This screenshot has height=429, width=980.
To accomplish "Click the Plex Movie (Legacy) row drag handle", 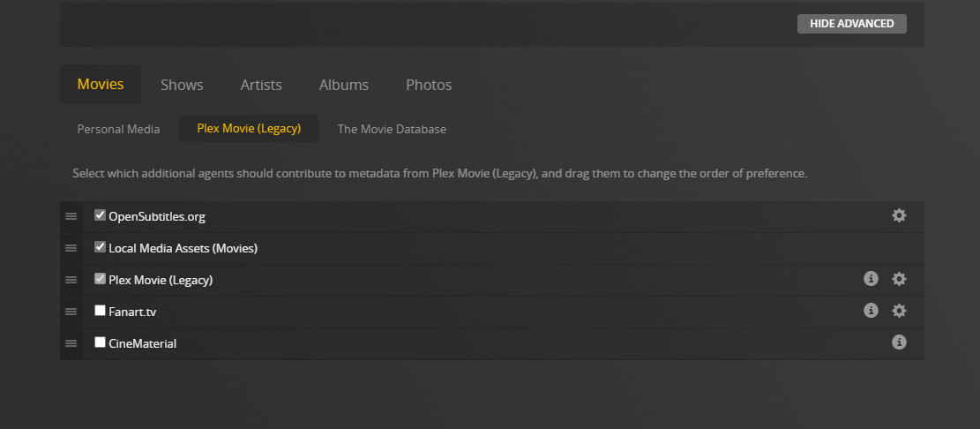I will 71,280.
